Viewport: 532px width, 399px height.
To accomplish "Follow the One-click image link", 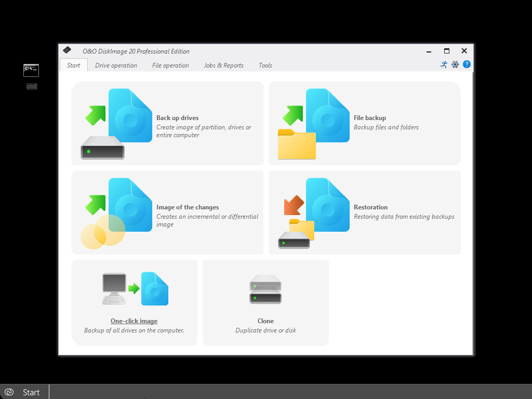I will click(x=134, y=321).
